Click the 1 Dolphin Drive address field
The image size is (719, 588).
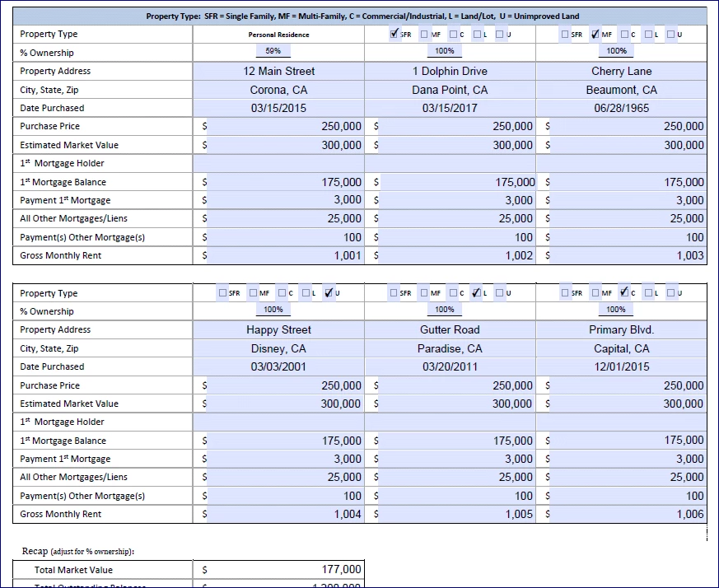point(450,71)
